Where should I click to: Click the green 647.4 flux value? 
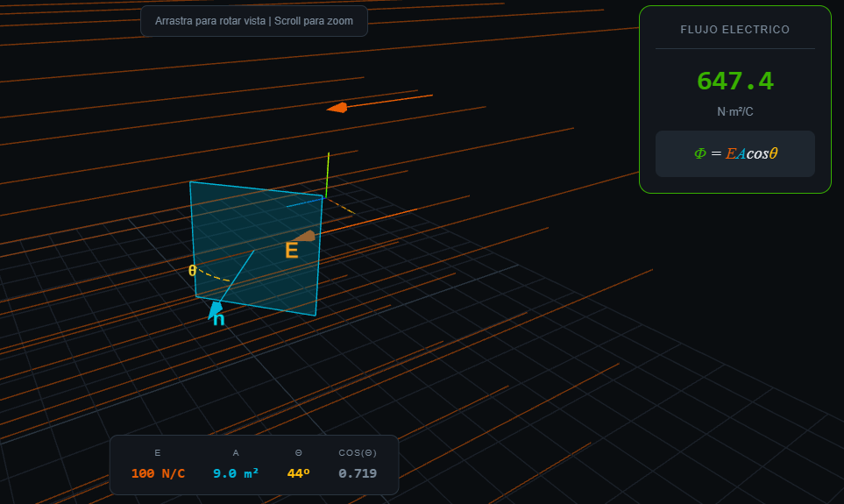(734, 82)
